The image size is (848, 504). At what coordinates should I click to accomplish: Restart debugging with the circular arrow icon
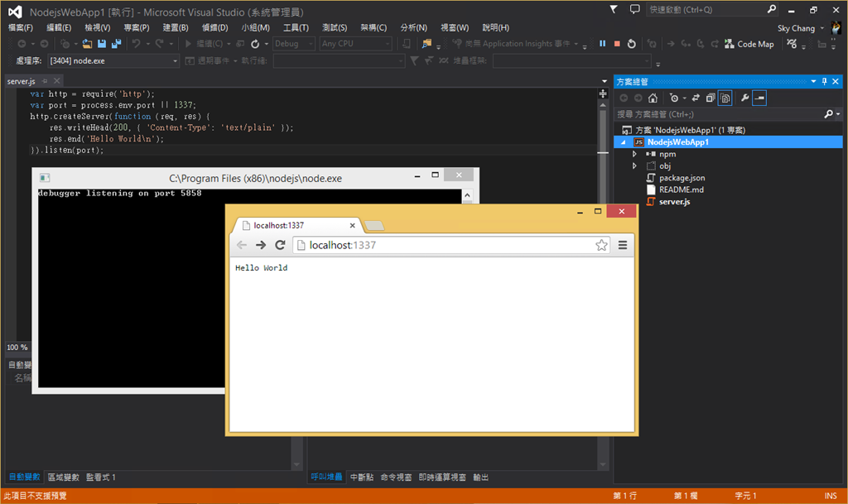pos(632,44)
